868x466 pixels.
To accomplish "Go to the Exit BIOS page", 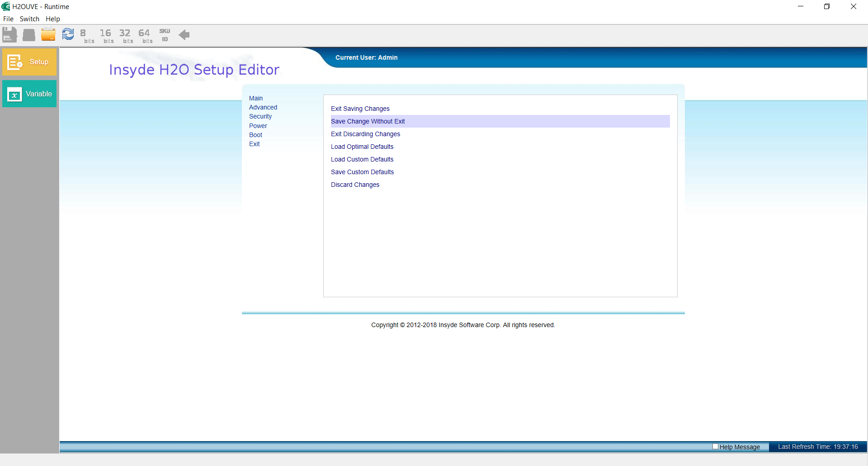I will point(255,144).
